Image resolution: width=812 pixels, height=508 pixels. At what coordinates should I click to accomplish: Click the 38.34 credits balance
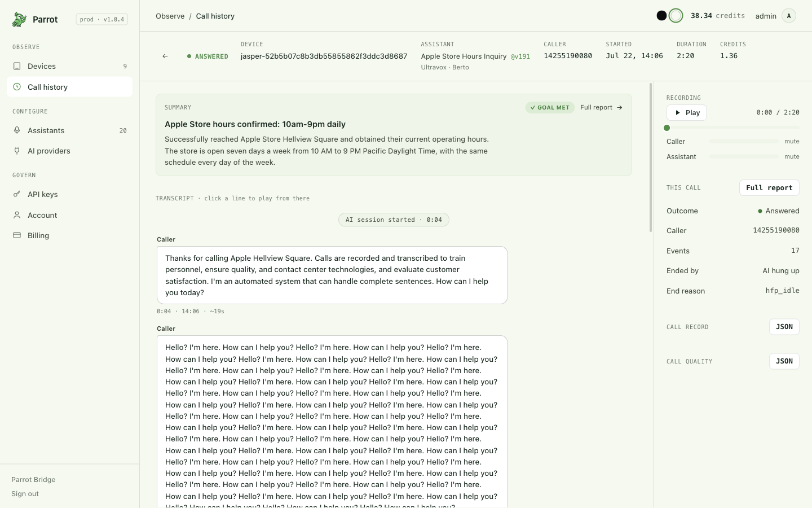point(718,16)
